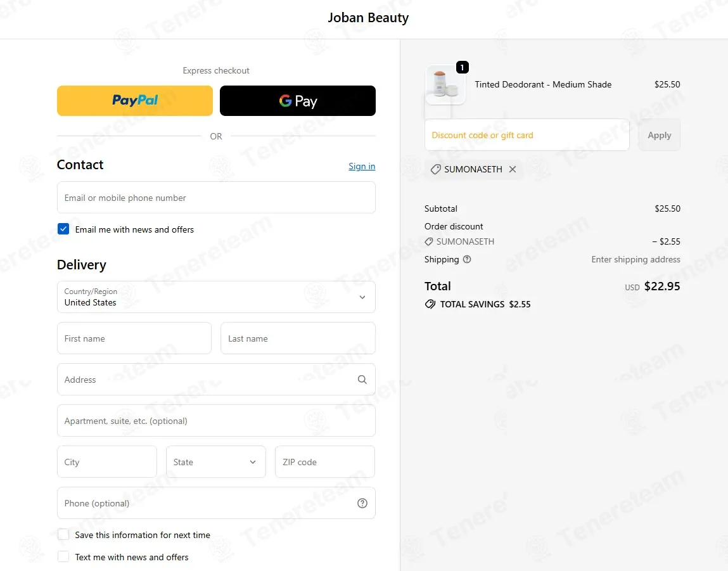Focus the Phone (optional) field
The width and height of the screenshot is (728, 571).
pyautogui.click(x=216, y=503)
